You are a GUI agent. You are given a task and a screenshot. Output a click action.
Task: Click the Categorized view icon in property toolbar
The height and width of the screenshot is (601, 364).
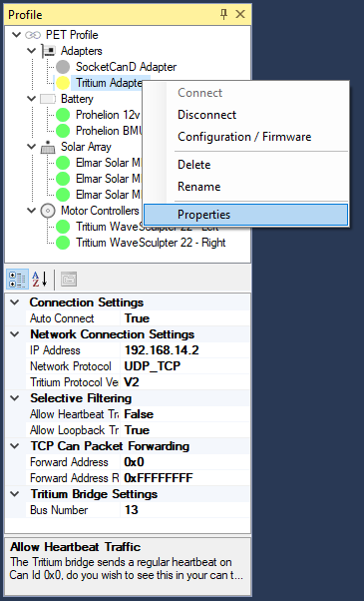pos(17,280)
